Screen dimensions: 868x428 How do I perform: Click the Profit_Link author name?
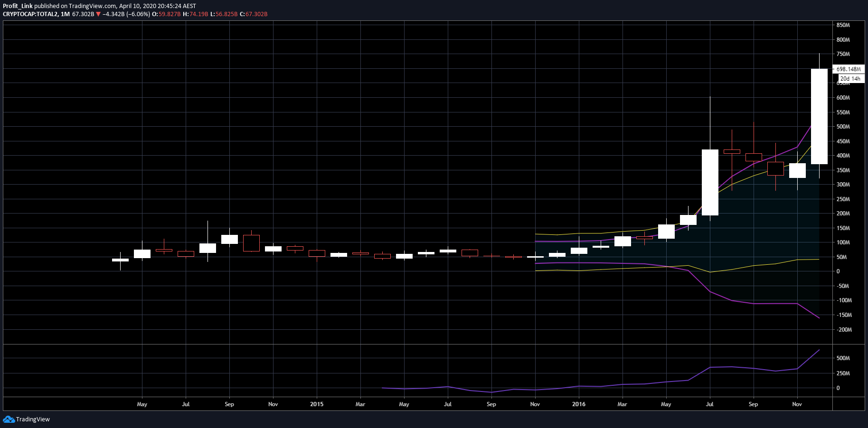tap(18, 6)
